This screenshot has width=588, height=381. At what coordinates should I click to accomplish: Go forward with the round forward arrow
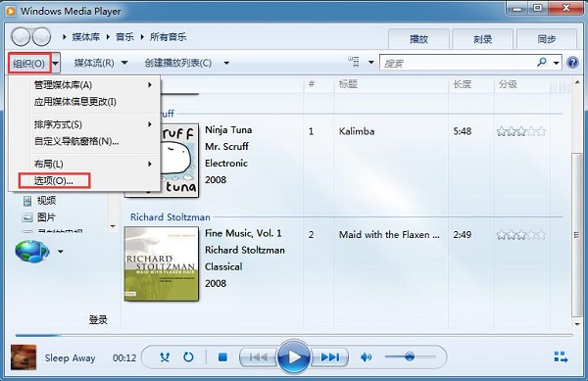pyautogui.click(x=41, y=36)
